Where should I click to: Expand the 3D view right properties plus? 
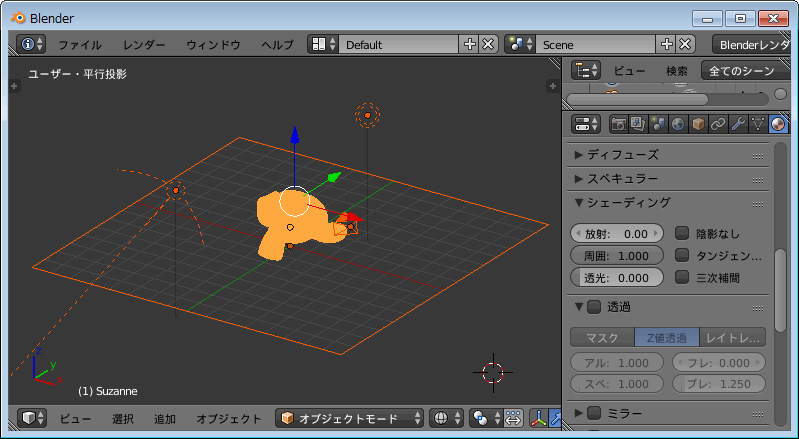pos(553,86)
